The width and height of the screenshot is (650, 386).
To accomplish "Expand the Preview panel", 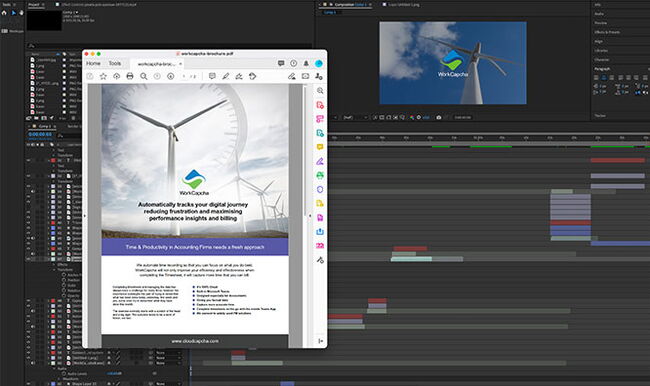I will pyautogui.click(x=601, y=23).
